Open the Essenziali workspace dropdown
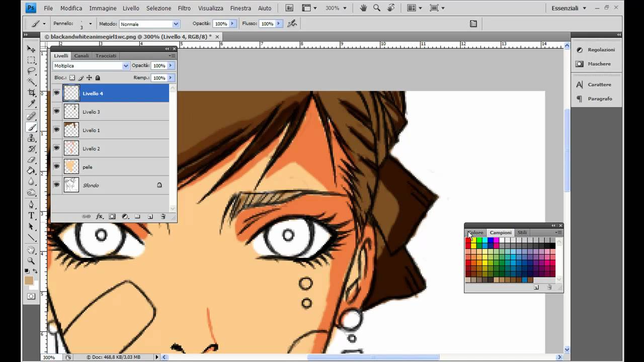Viewport: 644px width, 362px height. (569, 8)
